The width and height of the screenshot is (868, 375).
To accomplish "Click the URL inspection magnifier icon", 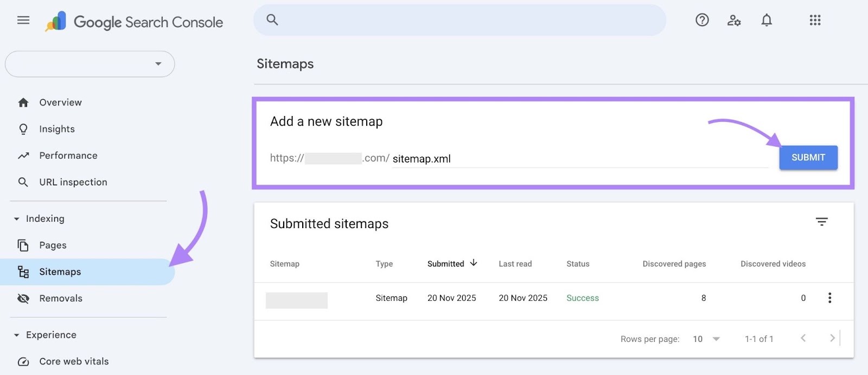I will tap(23, 182).
